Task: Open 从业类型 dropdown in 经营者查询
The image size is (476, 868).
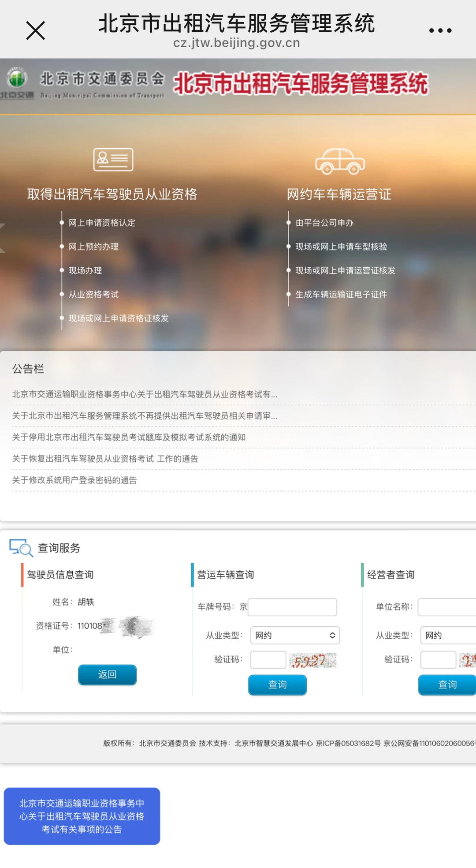Action: click(x=448, y=635)
